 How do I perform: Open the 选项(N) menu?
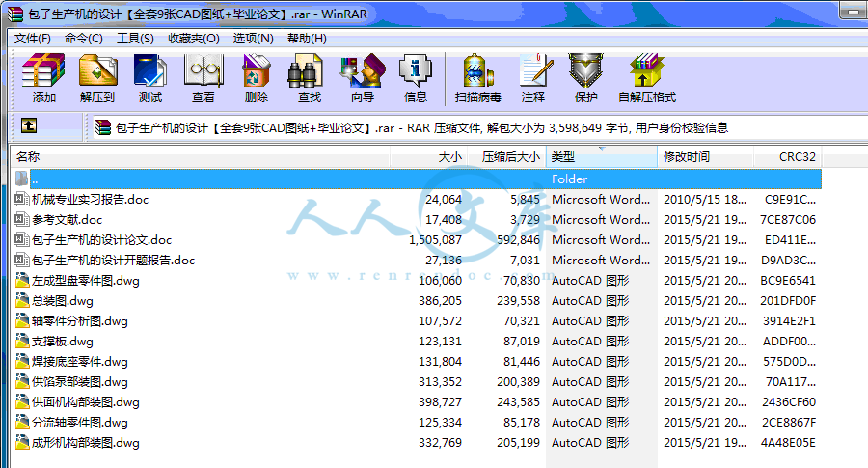[x=253, y=39]
